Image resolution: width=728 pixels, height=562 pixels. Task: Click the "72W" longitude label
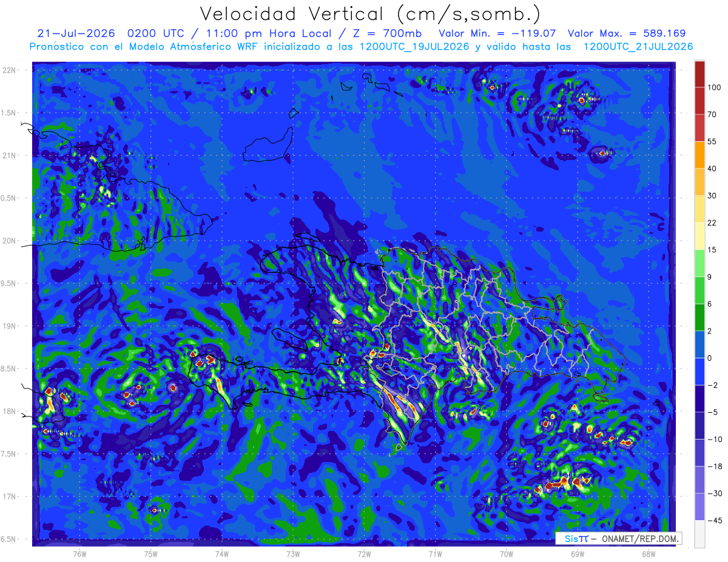coord(364,554)
